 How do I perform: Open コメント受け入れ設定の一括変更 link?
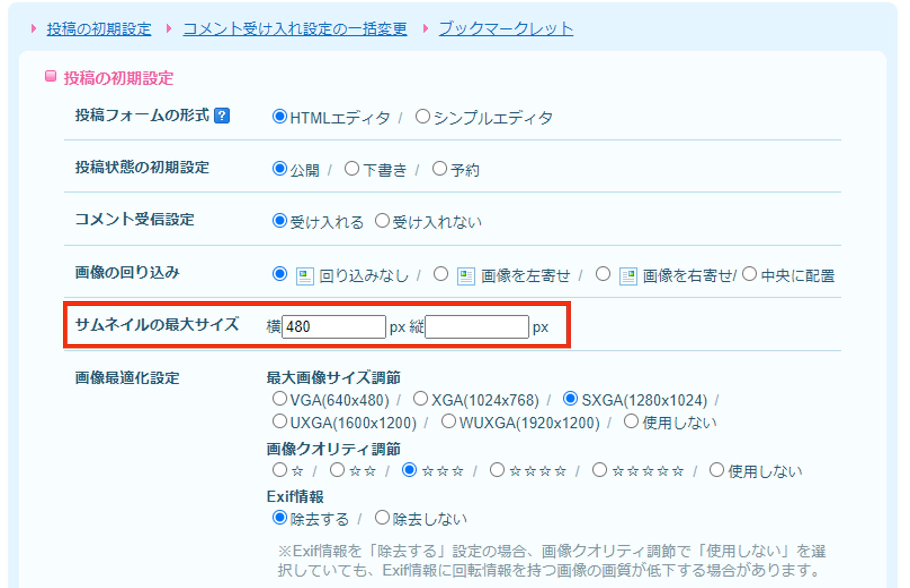point(295,29)
